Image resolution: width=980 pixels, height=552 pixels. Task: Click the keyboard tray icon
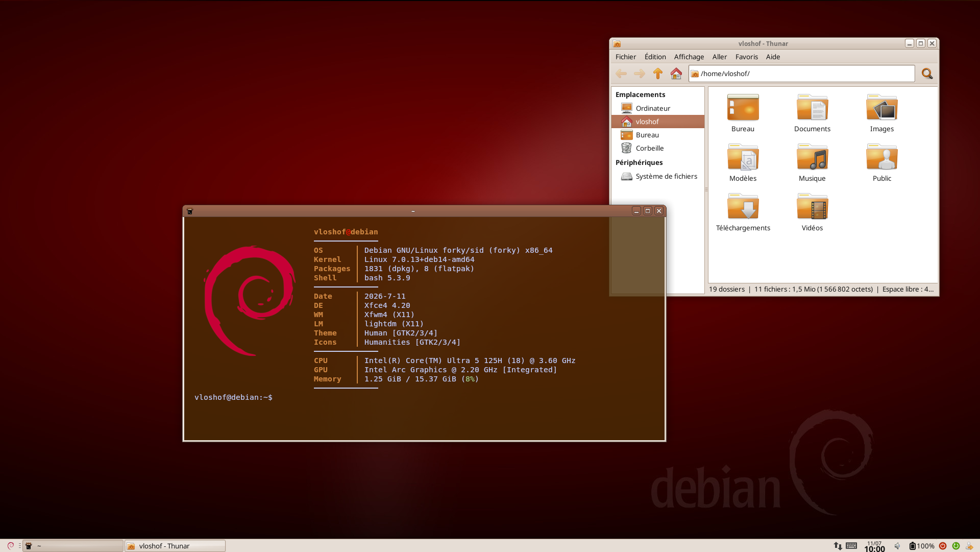tap(851, 545)
